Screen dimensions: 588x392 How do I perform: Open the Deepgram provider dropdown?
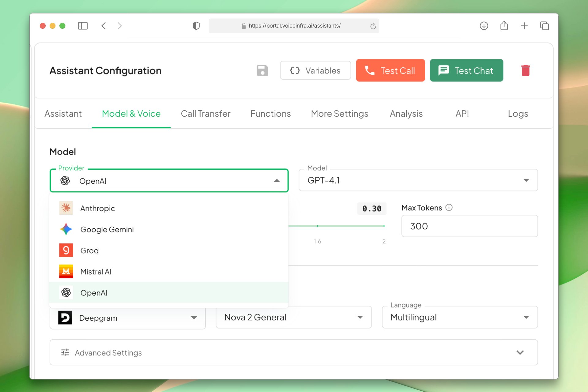[128, 318]
